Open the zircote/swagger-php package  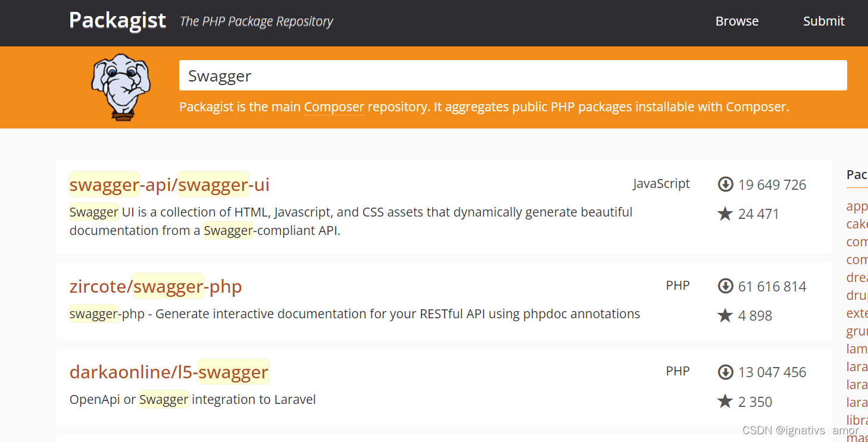point(156,287)
